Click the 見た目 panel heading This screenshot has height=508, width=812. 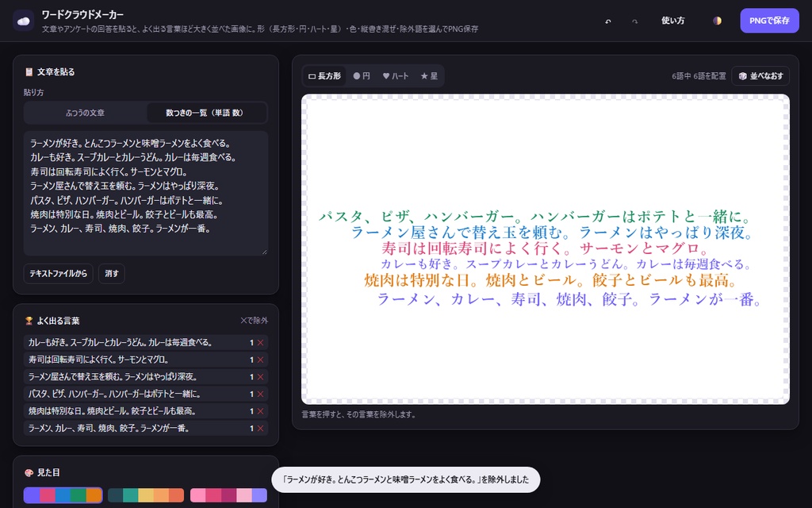tap(48, 472)
